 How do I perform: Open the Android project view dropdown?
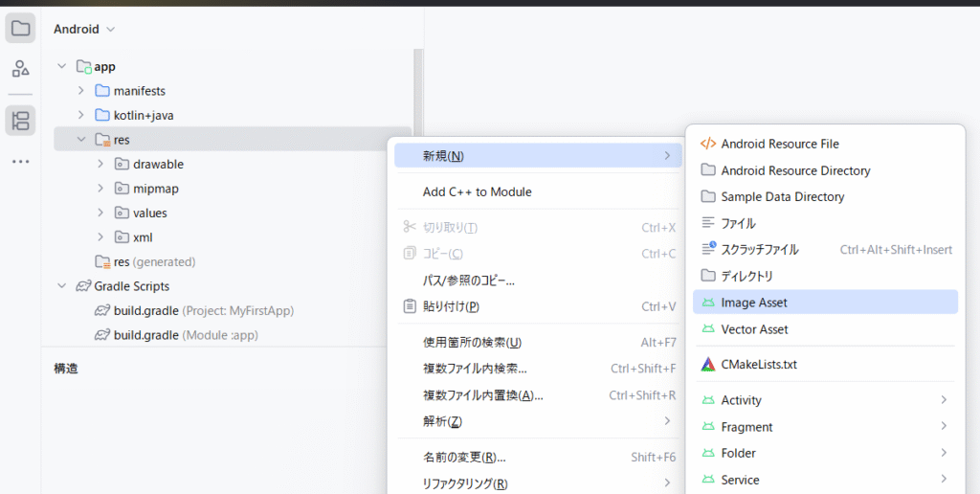click(x=84, y=30)
